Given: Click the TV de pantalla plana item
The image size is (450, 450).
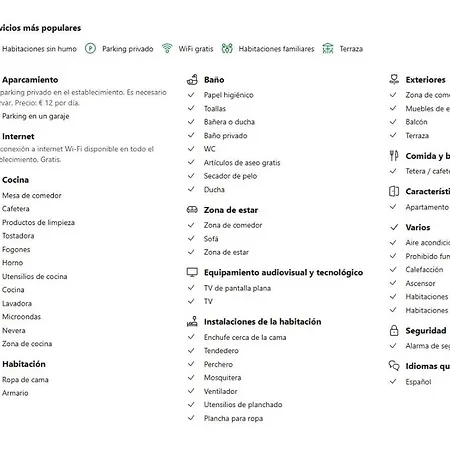Looking at the screenshot, I should pos(237,288).
